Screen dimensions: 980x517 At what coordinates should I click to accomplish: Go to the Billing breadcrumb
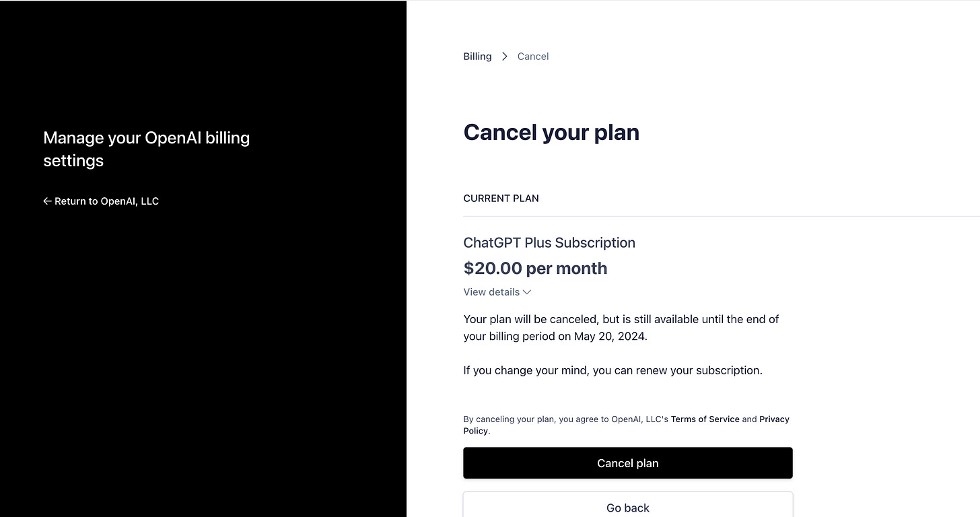477,57
